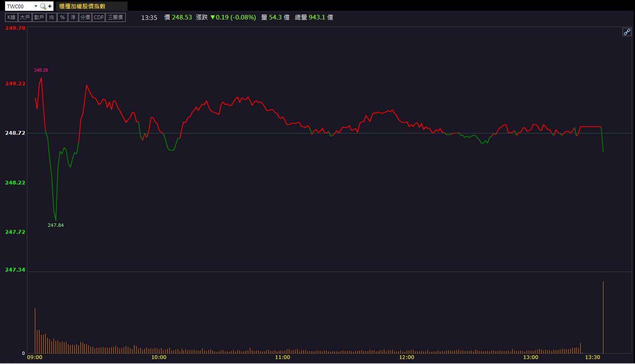The width and height of the screenshot is (635, 364).
Task: Switch to the K線 chart view
Action: 11,17
